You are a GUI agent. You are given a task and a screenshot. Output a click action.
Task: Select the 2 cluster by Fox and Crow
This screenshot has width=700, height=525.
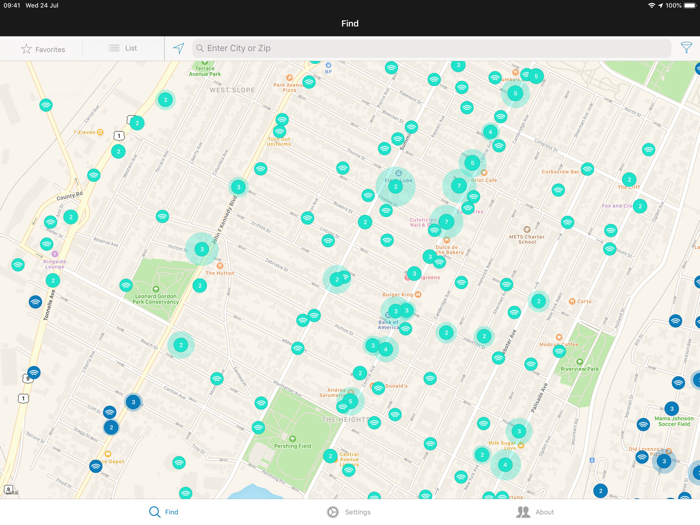click(x=640, y=206)
